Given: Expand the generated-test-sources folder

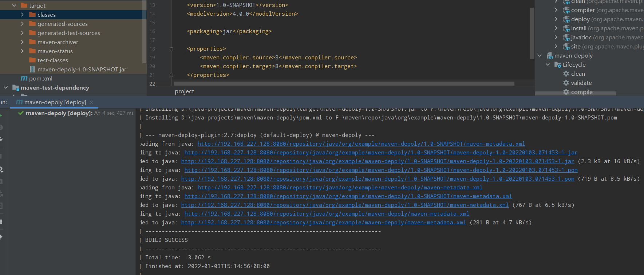Looking at the screenshot, I should click(22, 33).
